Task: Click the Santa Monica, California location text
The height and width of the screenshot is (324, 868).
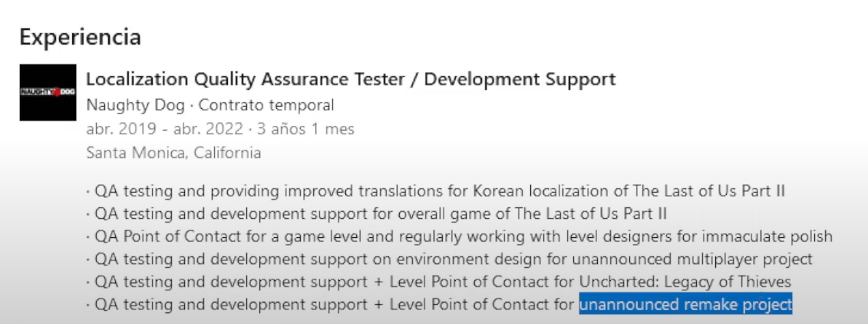Action: point(173,153)
